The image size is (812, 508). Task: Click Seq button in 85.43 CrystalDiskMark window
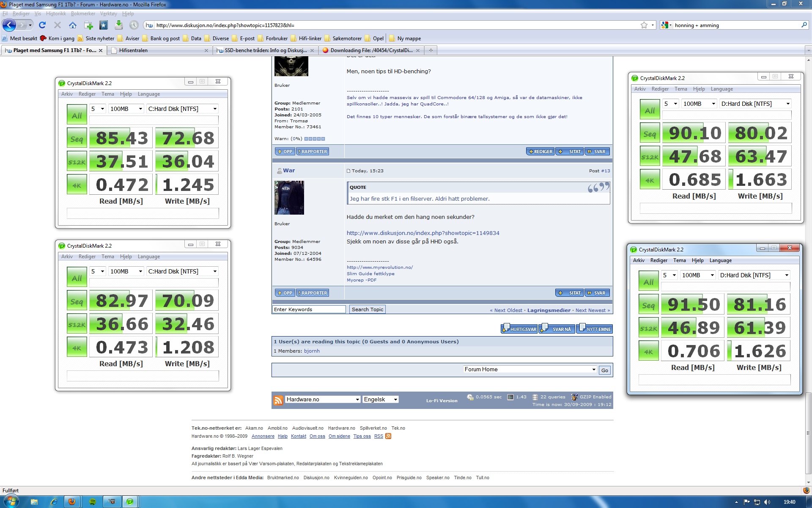coord(77,138)
